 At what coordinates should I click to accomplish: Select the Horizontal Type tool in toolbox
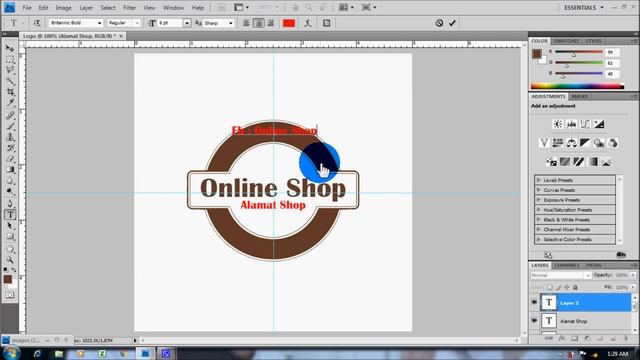coord(10,214)
